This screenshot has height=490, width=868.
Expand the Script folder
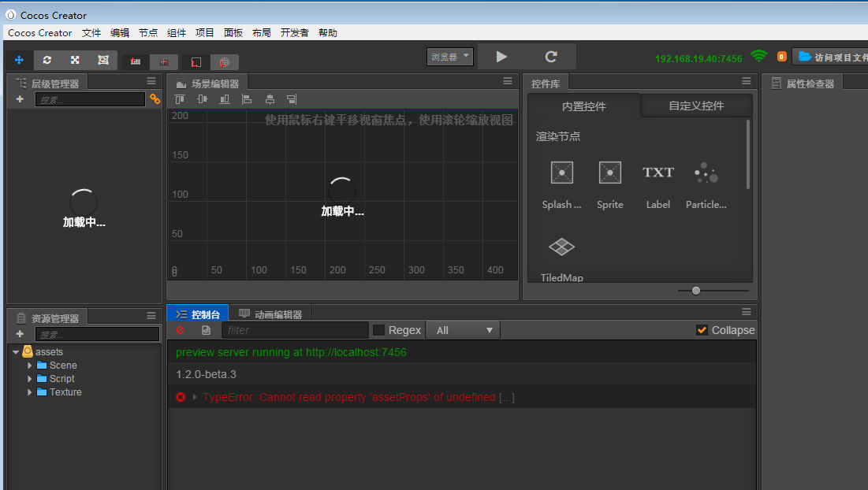29,378
